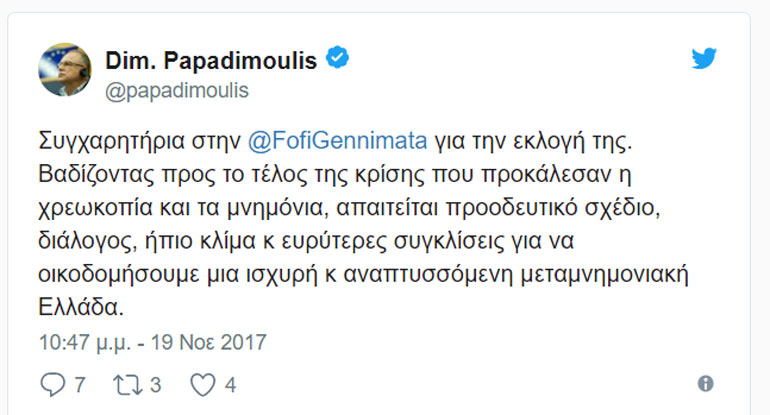Click the Twitter bird logo
Screen dimensions: 770x415
(704, 58)
